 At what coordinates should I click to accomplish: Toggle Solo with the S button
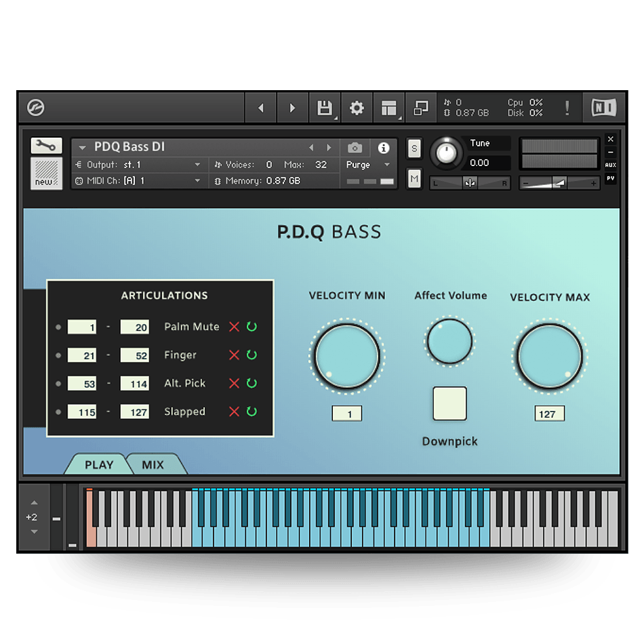tap(414, 148)
